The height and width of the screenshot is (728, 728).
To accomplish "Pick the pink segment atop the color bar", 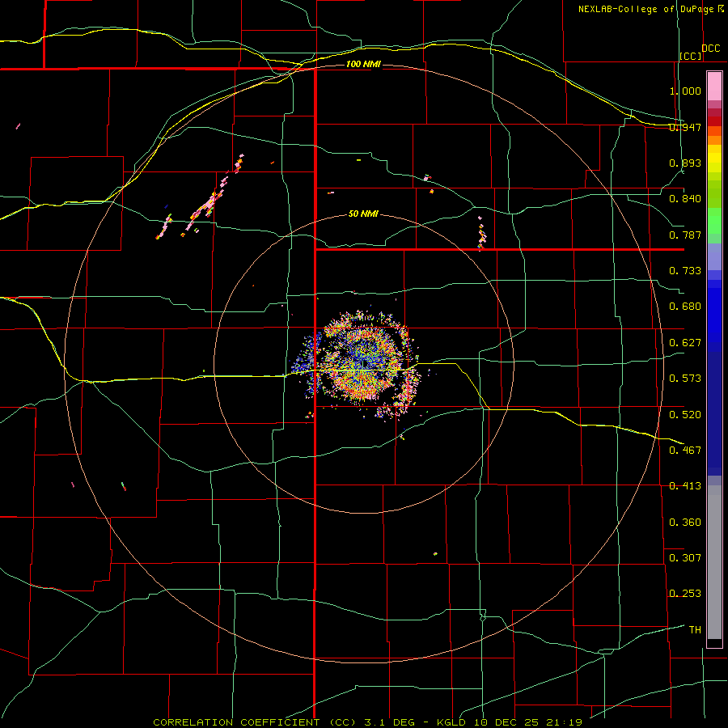I will [714, 87].
